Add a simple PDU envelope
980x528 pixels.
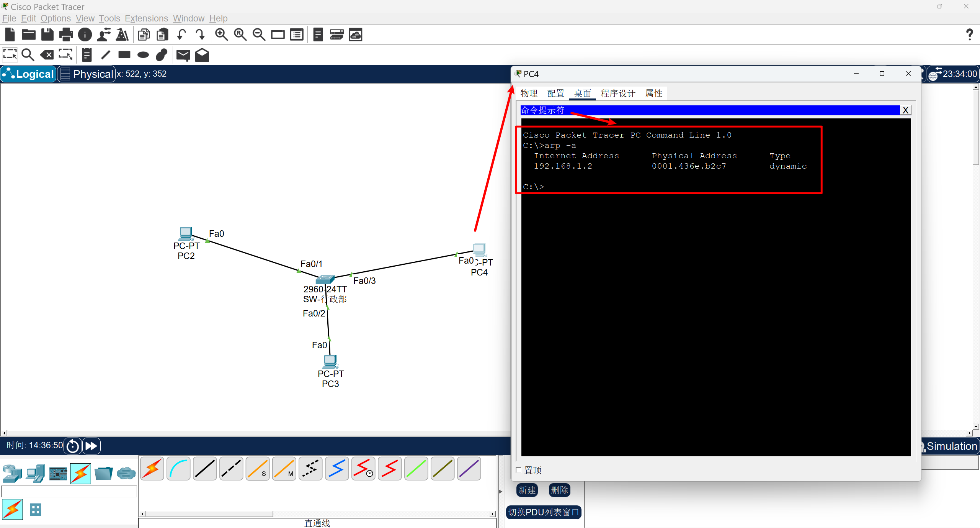click(183, 55)
